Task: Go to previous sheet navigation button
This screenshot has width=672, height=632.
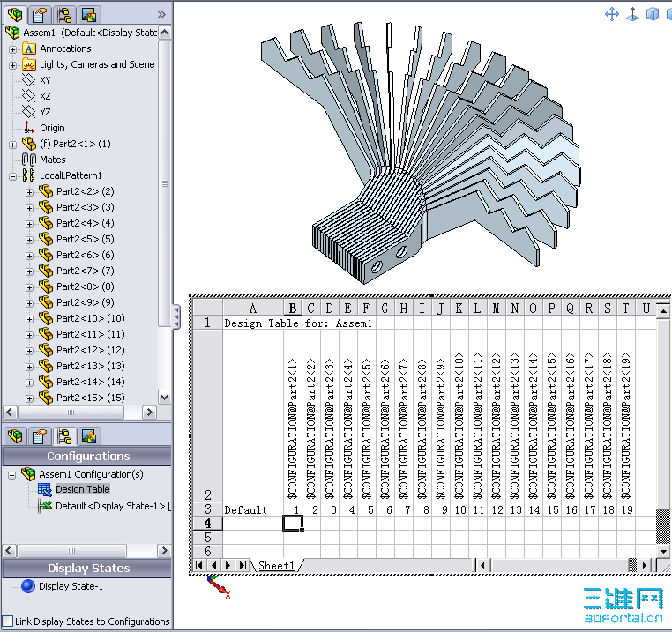Action: (213, 565)
